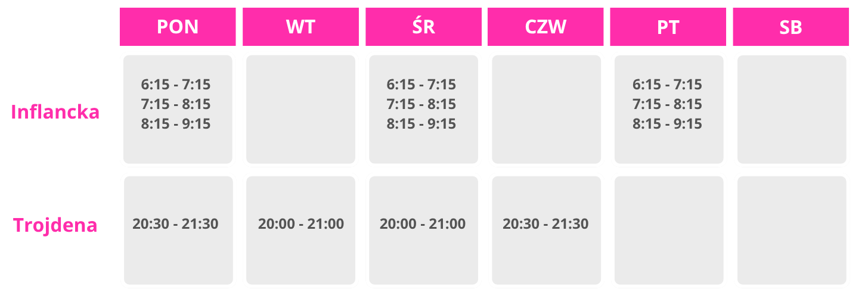Select Monday Trojdena 20:30 - 21:30 slot
Image resolution: width=868 pixels, height=308 pixels.
click(x=176, y=224)
